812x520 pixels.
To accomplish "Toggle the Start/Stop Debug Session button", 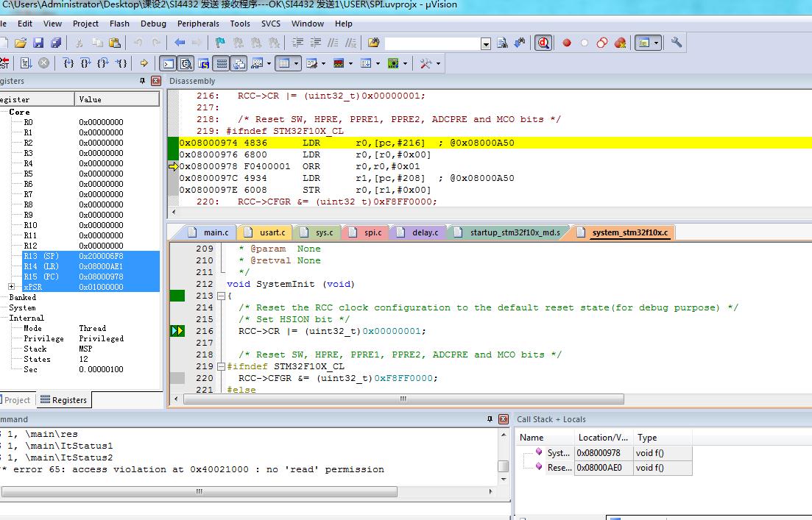I will pos(543,43).
